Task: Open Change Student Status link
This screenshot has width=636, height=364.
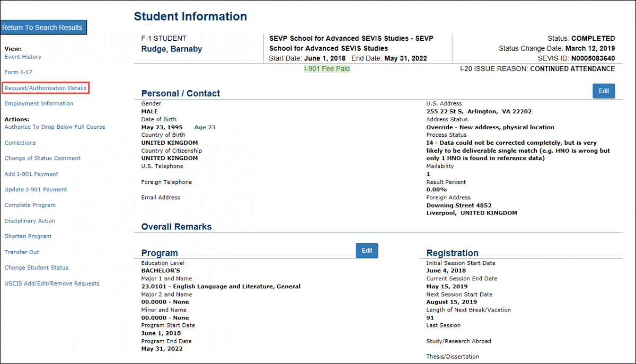Action: click(36, 268)
